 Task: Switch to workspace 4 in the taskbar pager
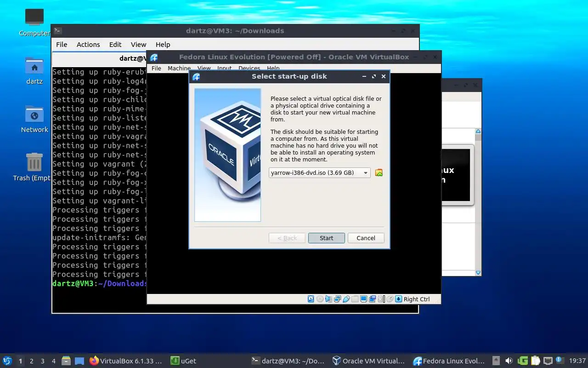click(x=54, y=361)
